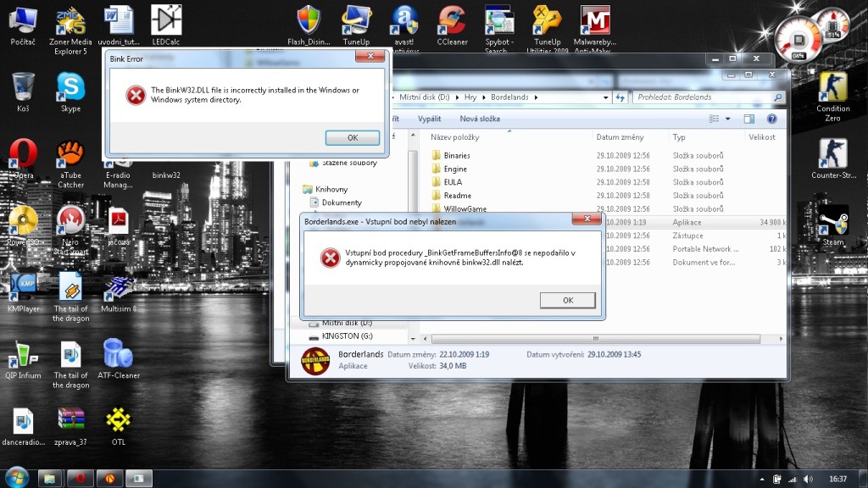Open Windows Explorer from taskbar
The height and width of the screenshot is (488, 868).
tap(49, 478)
